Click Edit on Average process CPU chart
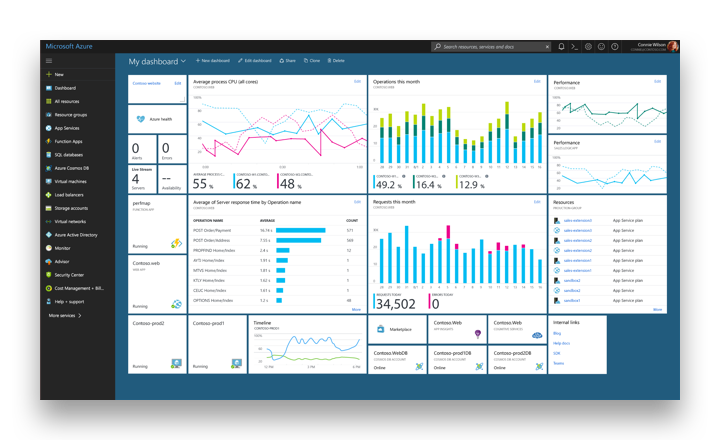 (x=357, y=81)
